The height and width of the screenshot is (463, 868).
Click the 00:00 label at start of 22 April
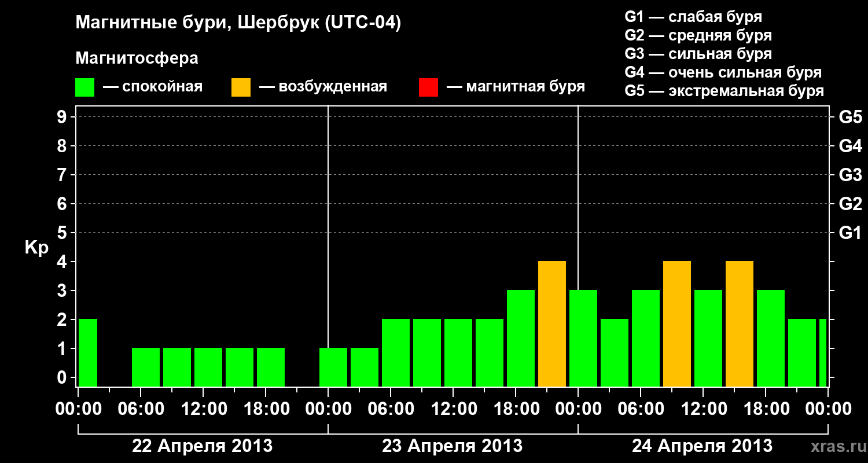[x=79, y=409]
